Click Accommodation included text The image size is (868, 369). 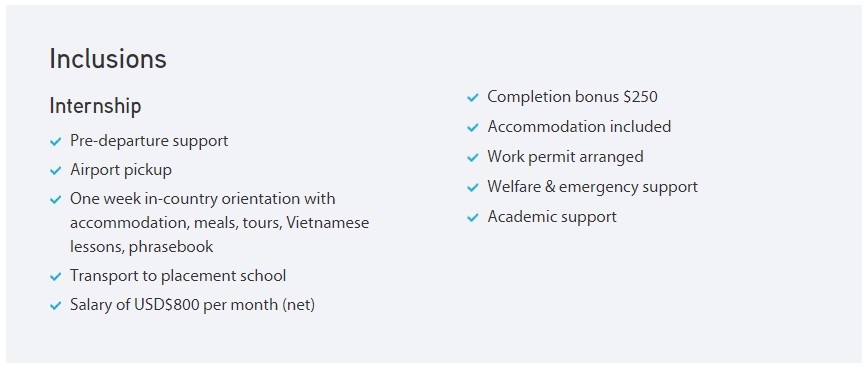[x=579, y=127]
